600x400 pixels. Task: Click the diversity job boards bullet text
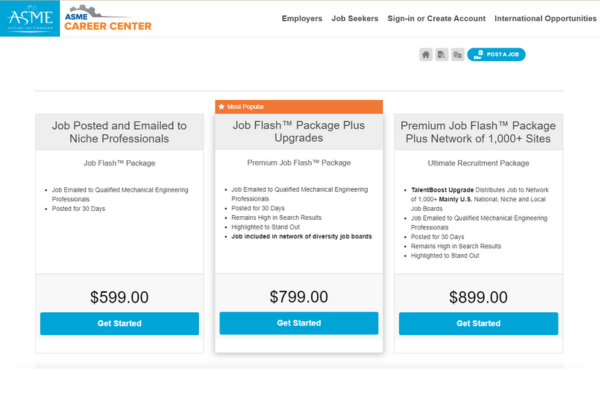point(302,237)
